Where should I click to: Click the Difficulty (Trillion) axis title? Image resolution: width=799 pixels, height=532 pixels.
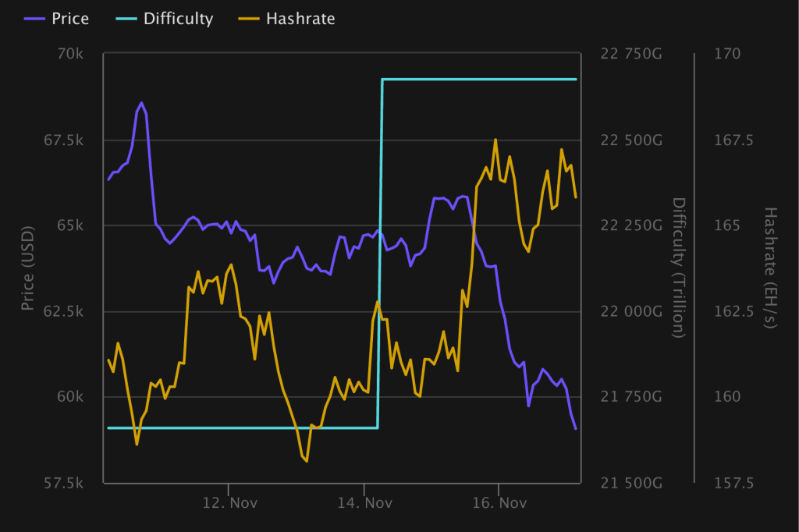[678, 268]
